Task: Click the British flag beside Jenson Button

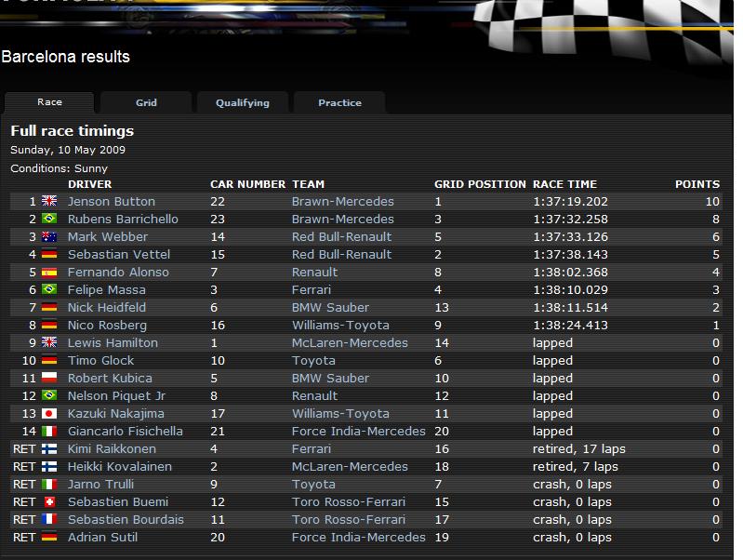Action: (x=49, y=201)
